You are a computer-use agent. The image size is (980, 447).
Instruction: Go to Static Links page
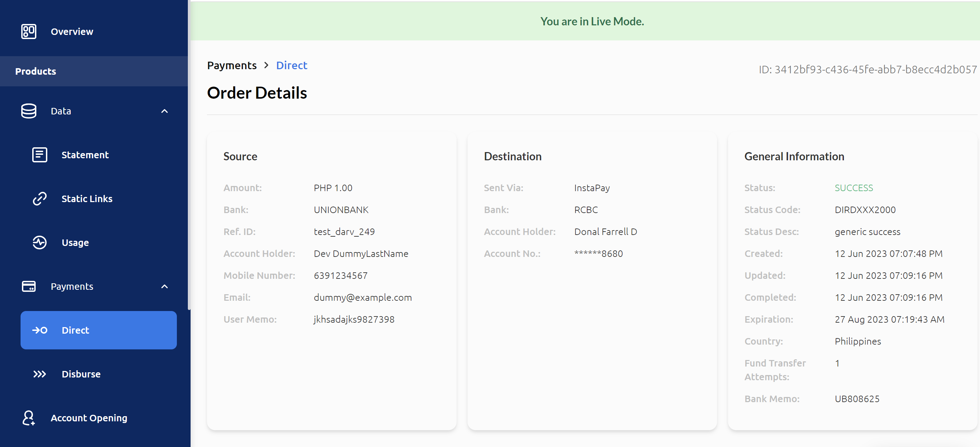click(87, 198)
